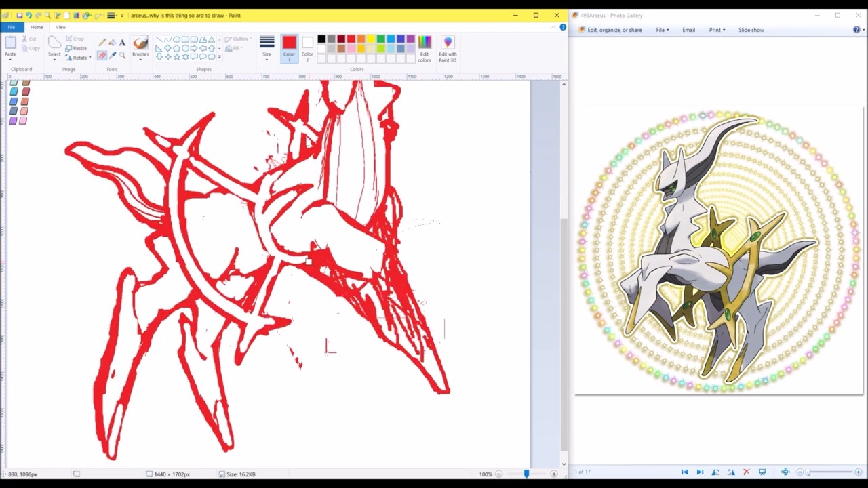Select the Magnifier tool in Tools group

(x=122, y=56)
